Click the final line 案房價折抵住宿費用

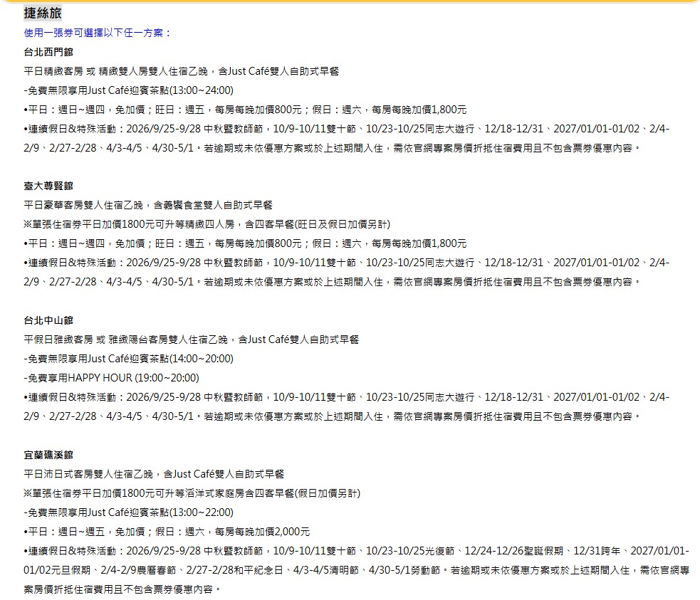[x=122, y=590]
